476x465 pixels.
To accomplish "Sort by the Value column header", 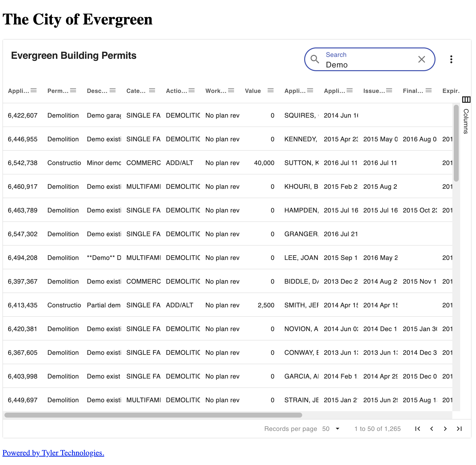I will (253, 91).
